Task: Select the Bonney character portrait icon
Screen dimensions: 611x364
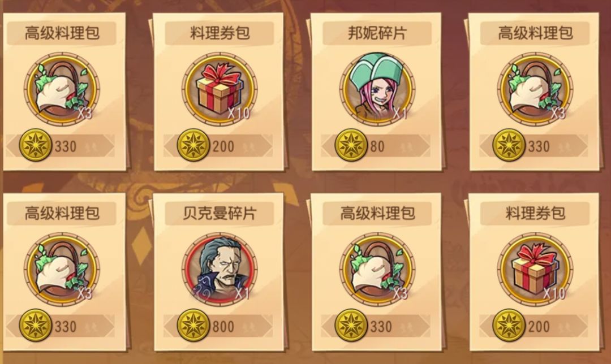Action: pos(377,88)
